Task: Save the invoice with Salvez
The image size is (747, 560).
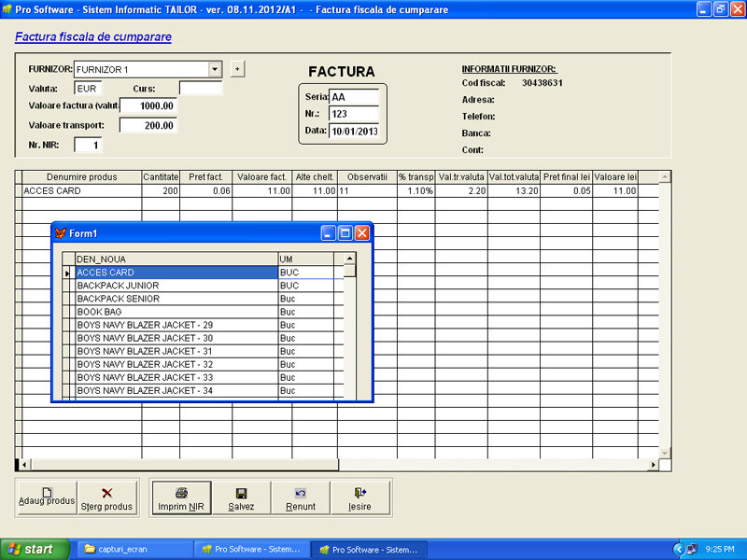Action: 241,498
